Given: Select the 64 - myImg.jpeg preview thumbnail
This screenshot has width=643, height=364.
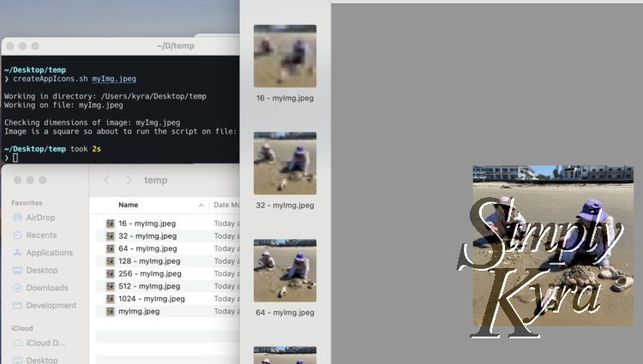Looking at the screenshot, I should coord(285,271).
